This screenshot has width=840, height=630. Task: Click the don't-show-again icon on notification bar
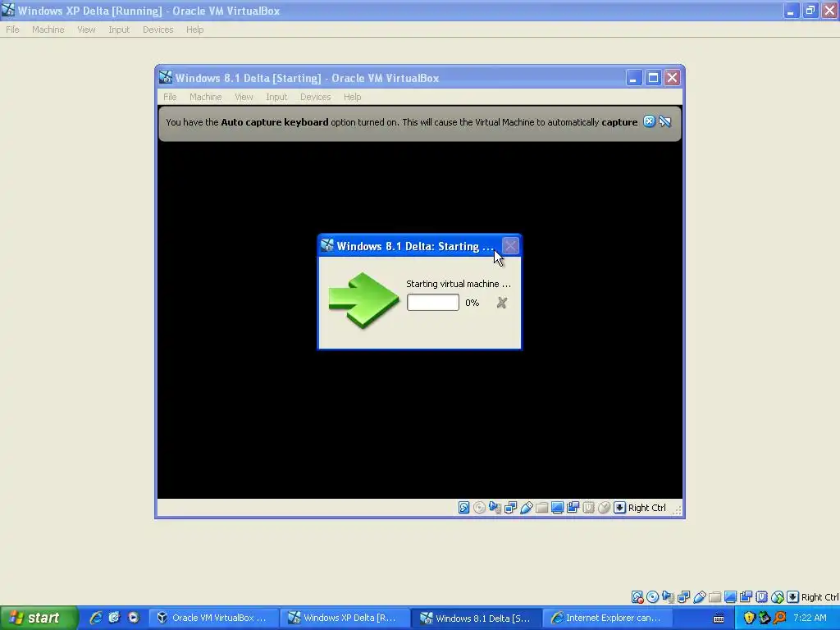(x=664, y=121)
